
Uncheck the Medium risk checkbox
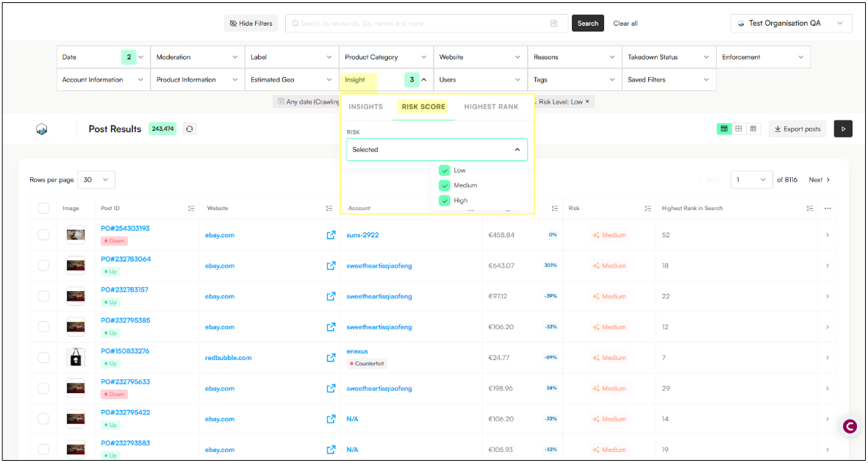[444, 185]
